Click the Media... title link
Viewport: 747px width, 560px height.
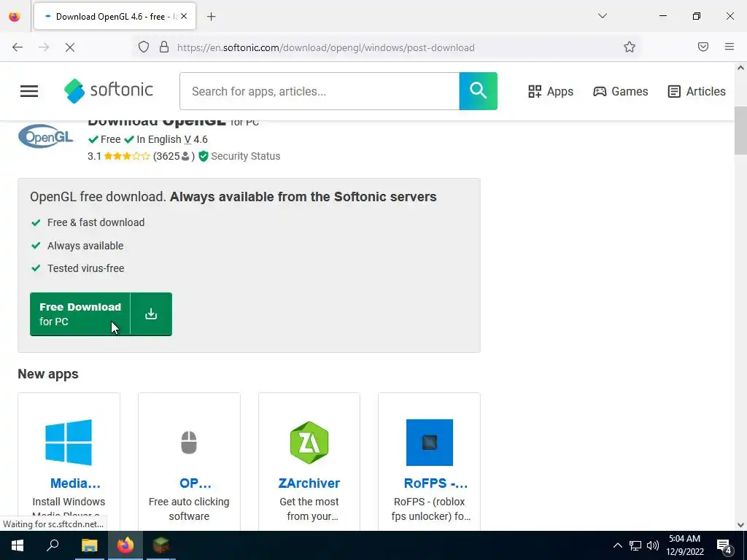[x=75, y=483]
